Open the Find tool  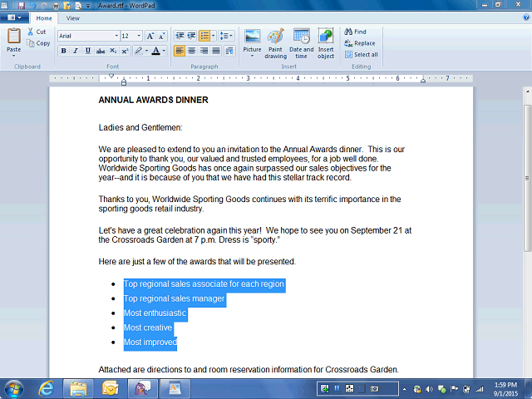(x=355, y=32)
